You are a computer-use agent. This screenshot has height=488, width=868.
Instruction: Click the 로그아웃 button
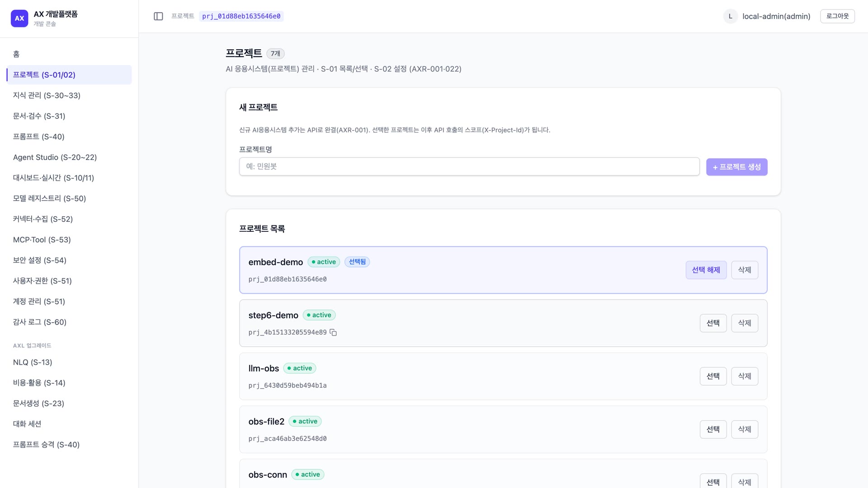tap(837, 16)
